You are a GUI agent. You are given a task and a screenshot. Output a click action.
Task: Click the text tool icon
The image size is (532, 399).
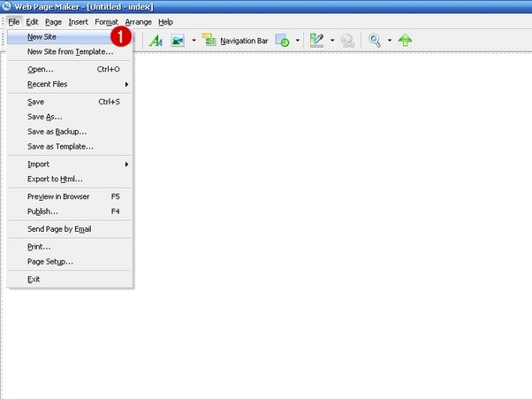pyautogui.click(x=156, y=41)
